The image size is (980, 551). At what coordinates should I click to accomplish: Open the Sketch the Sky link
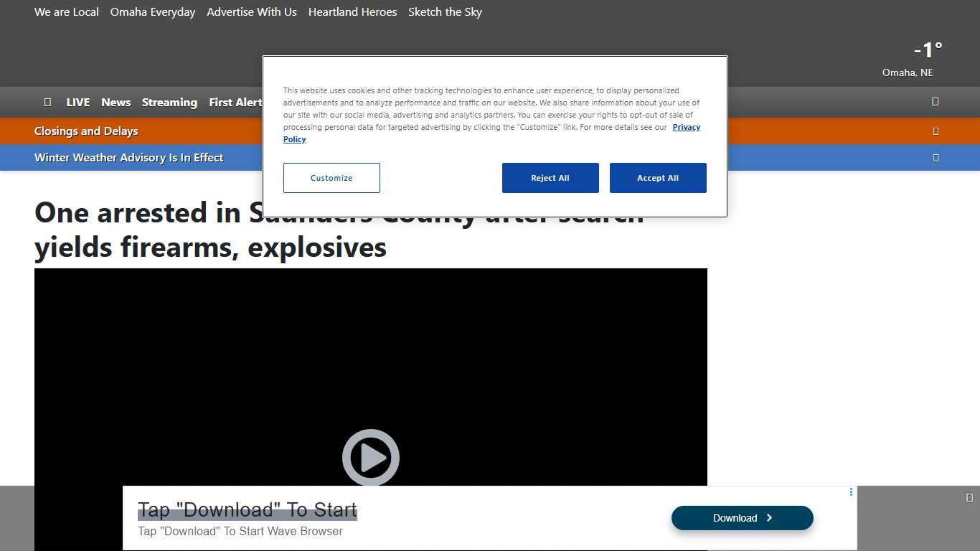445,12
